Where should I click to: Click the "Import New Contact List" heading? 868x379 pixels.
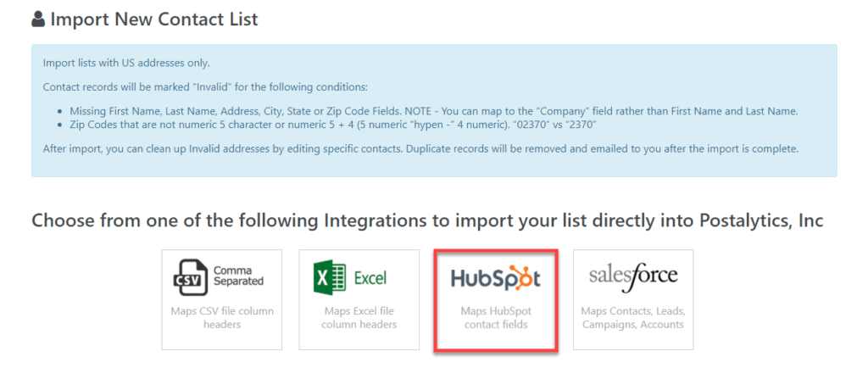[154, 20]
